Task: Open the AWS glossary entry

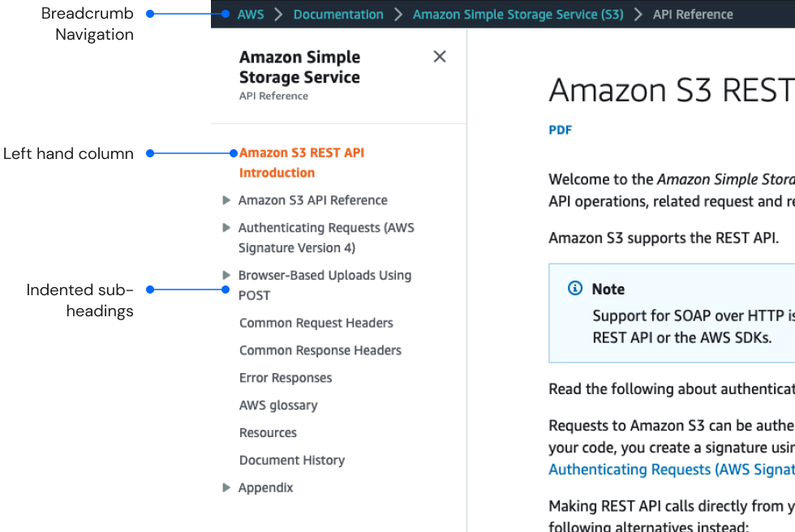Action: [x=278, y=405]
